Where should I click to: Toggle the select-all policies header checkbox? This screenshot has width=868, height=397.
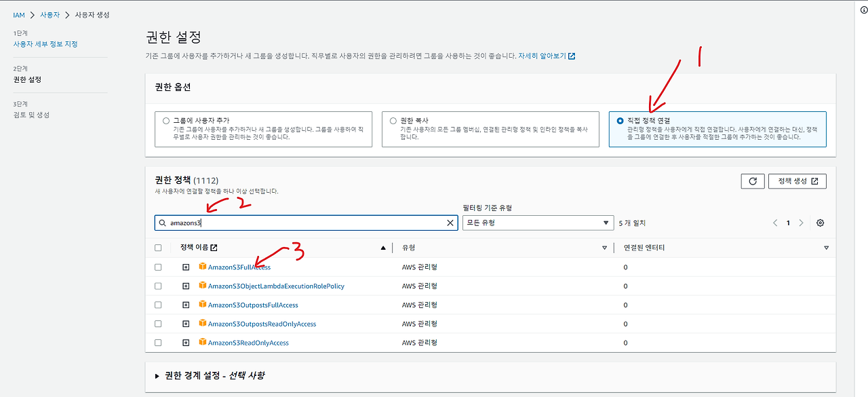(x=158, y=248)
